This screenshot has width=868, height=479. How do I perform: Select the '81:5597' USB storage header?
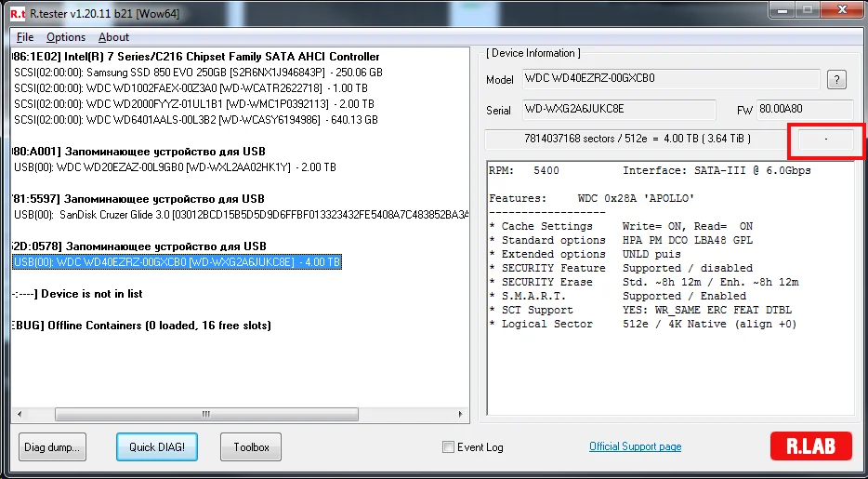coord(138,199)
